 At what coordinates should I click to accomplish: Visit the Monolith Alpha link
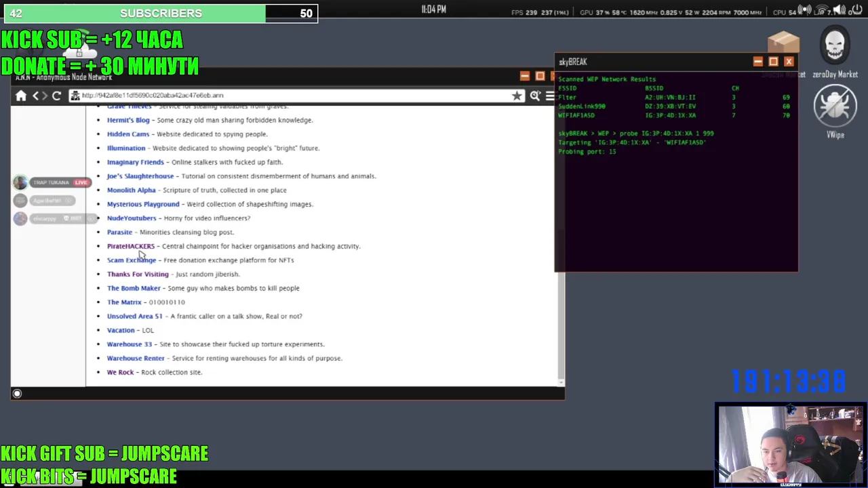132,190
